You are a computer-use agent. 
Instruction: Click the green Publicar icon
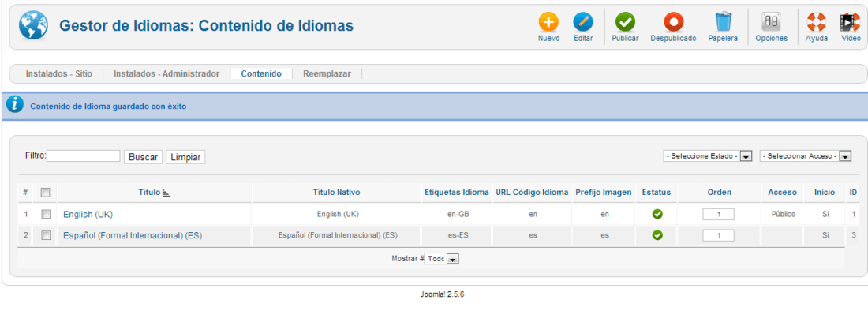[x=625, y=23]
